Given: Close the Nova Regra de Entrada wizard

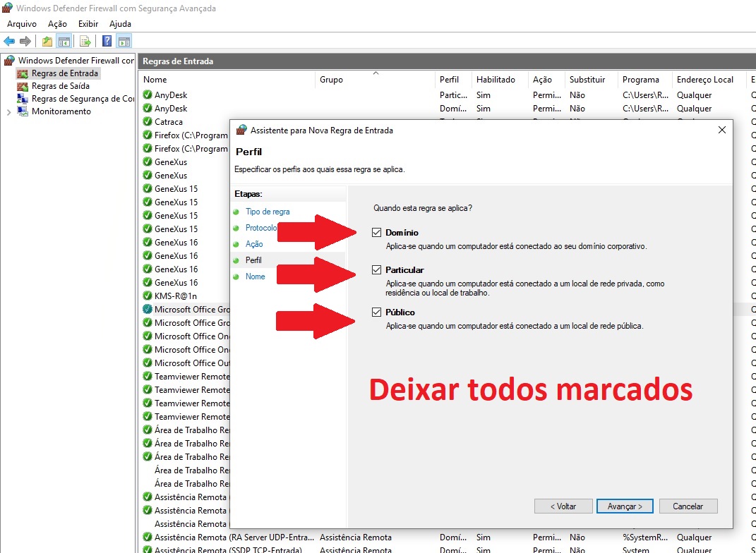Looking at the screenshot, I should [722, 130].
